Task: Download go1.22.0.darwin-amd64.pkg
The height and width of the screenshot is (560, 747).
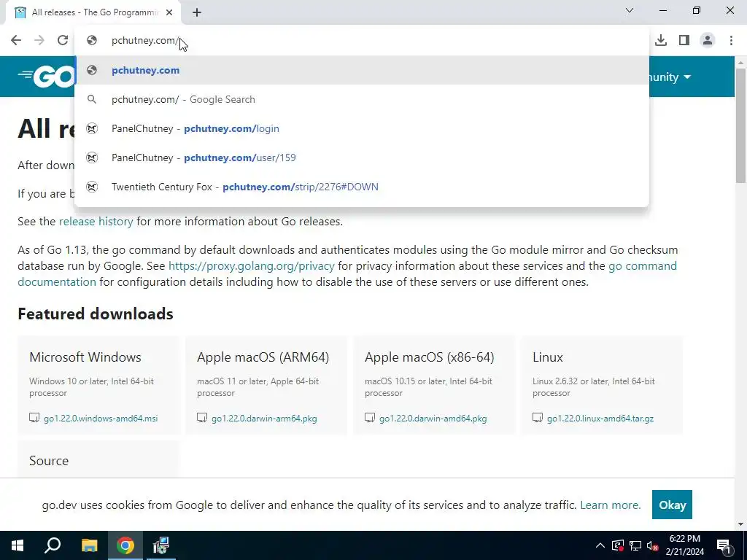Action: tap(433, 419)
